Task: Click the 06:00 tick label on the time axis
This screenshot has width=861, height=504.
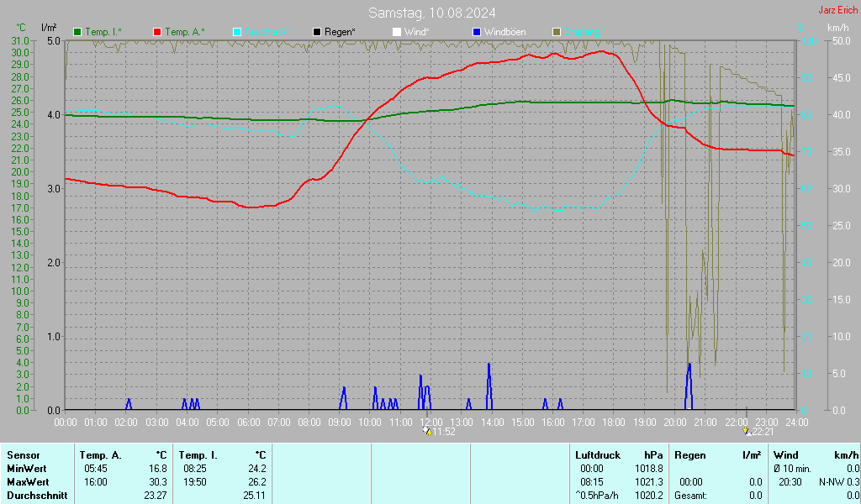Action: 248,422
